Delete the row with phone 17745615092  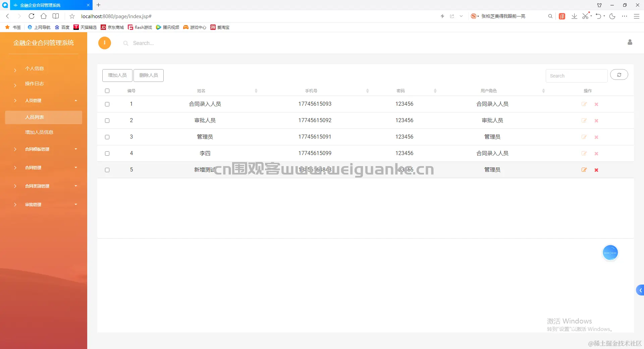pos(596,121)
